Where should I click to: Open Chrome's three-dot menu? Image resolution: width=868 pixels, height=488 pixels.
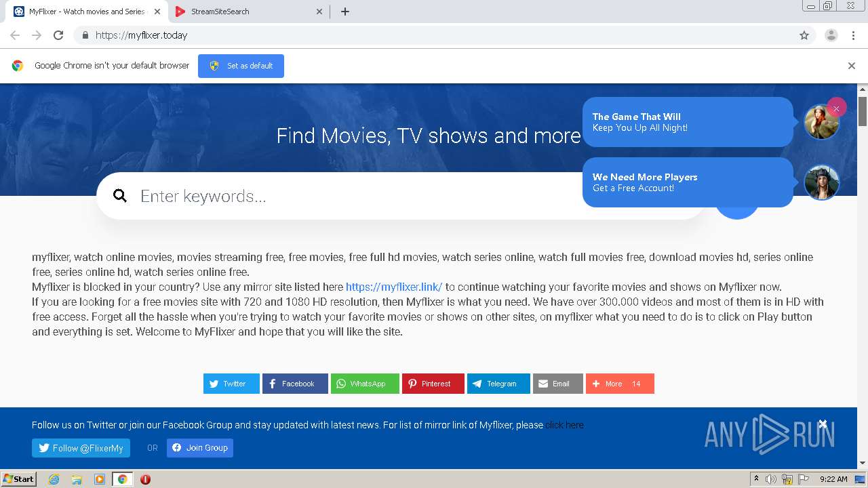(x=853, y=35)
